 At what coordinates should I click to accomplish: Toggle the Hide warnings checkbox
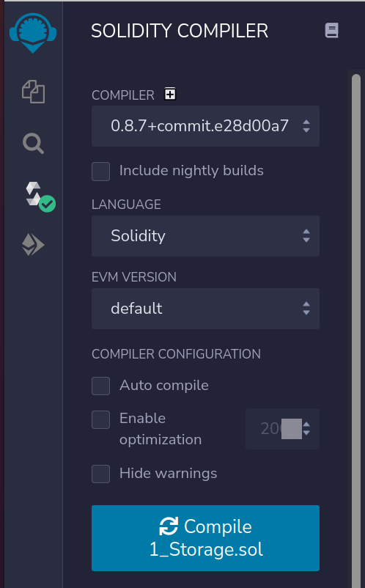pos(101,474)
